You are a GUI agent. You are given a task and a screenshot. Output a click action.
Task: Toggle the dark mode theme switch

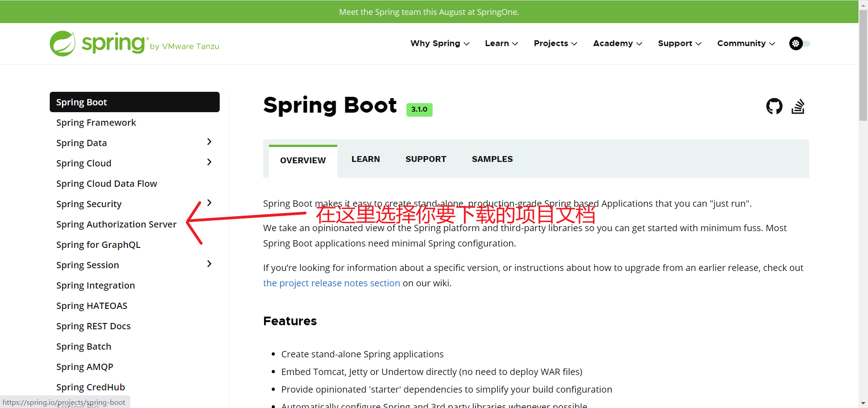[x=799, y=43]
